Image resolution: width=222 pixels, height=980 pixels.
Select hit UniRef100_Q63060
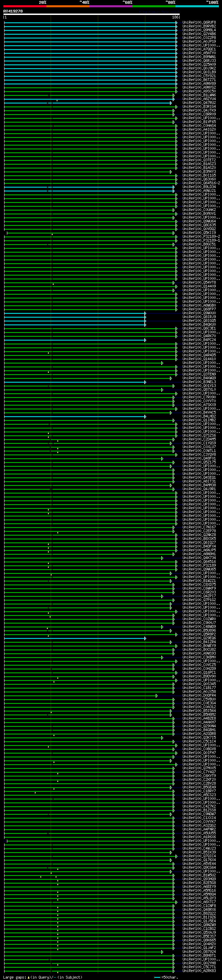point(199,179)
